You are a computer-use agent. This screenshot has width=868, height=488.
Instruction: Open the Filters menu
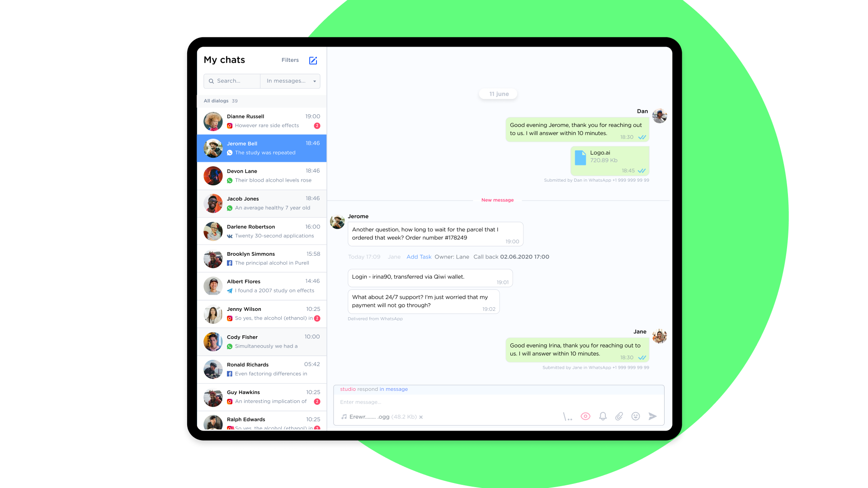tap(290, 60)
